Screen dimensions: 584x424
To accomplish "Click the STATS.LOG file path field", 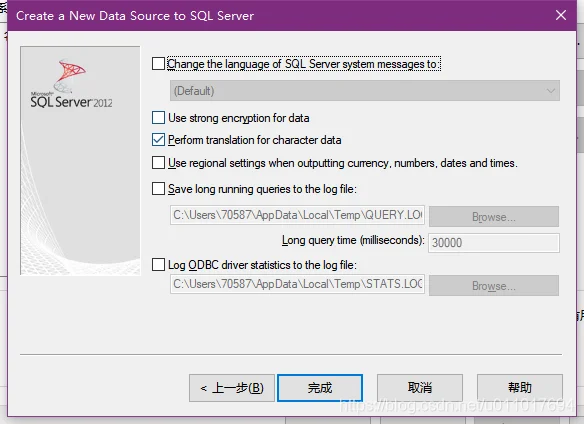I will point(297,284).
